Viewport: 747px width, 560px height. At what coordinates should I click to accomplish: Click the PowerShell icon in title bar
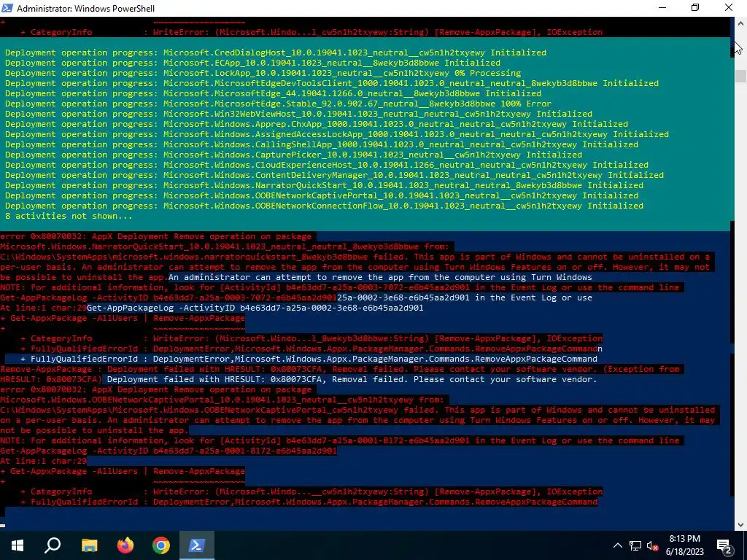click(7, 8)
